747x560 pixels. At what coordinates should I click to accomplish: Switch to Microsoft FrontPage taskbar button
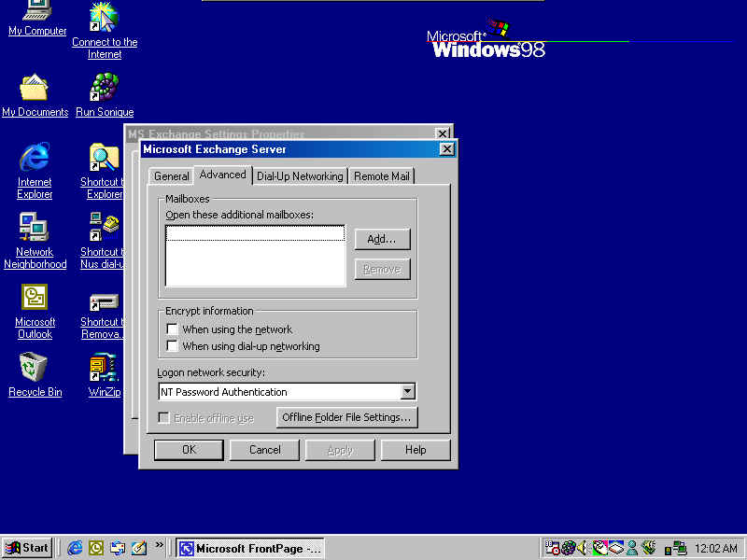click(250, 549)
